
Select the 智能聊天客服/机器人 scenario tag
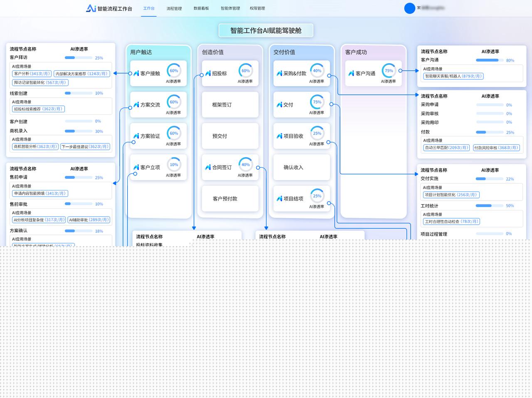tap(453, 76)
